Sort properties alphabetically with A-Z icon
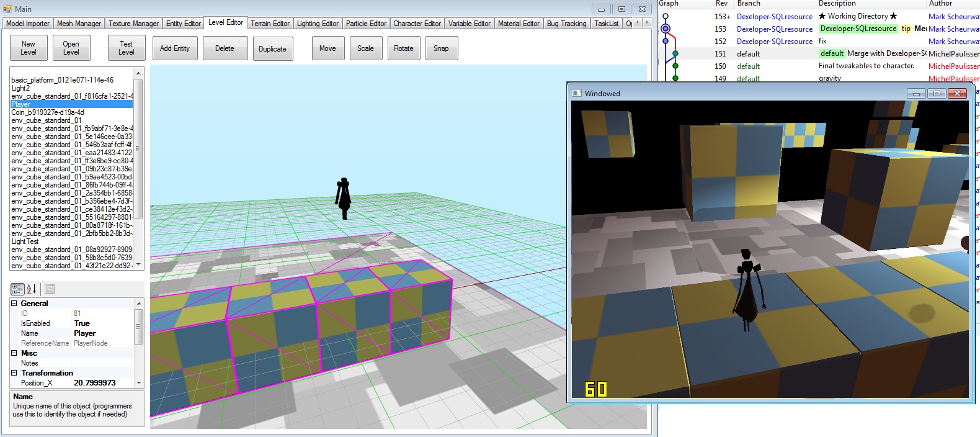This screenshot has width=980, height=437. pyautogui.click(x=32, y=289)
